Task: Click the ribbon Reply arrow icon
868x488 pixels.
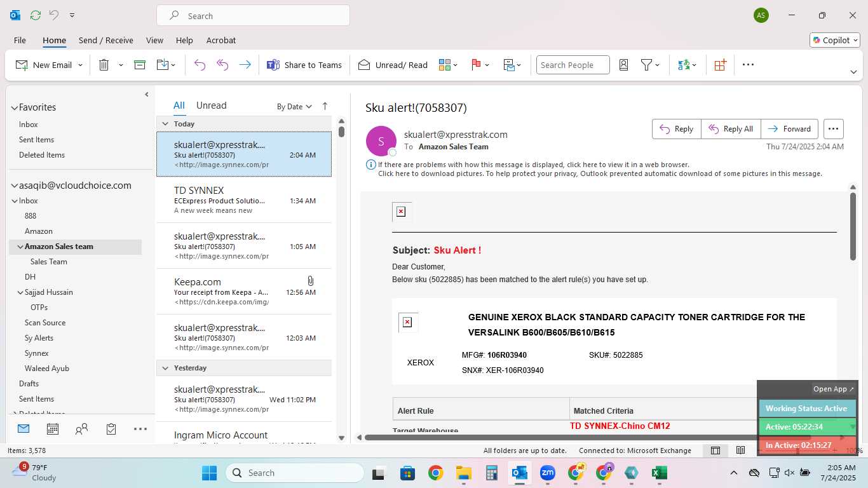Action: (x=200, y=65)
